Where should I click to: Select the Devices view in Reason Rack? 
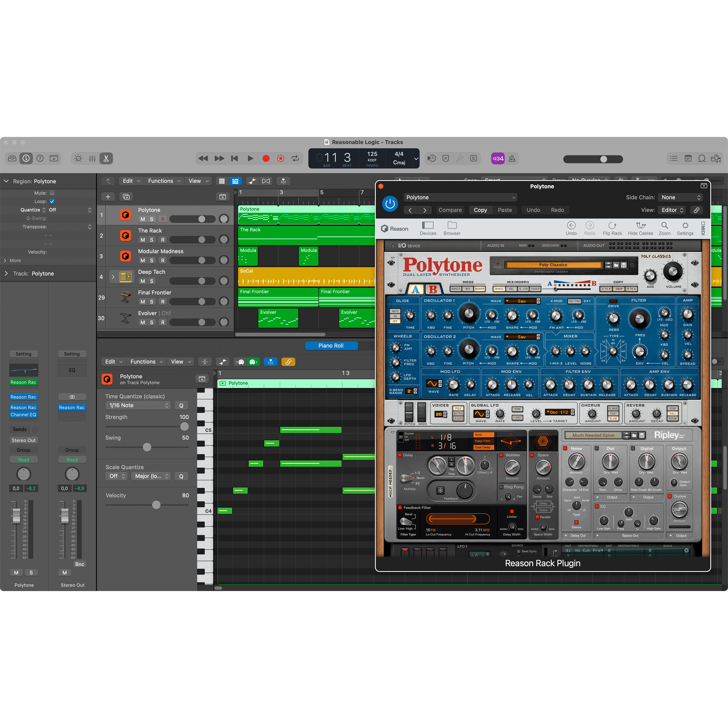(428, 228)
